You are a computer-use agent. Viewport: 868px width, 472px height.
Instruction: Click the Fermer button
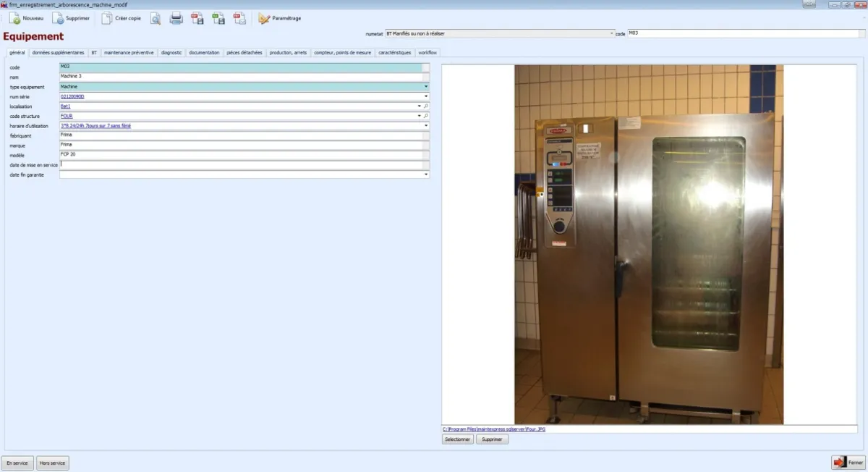click(848, 462)
